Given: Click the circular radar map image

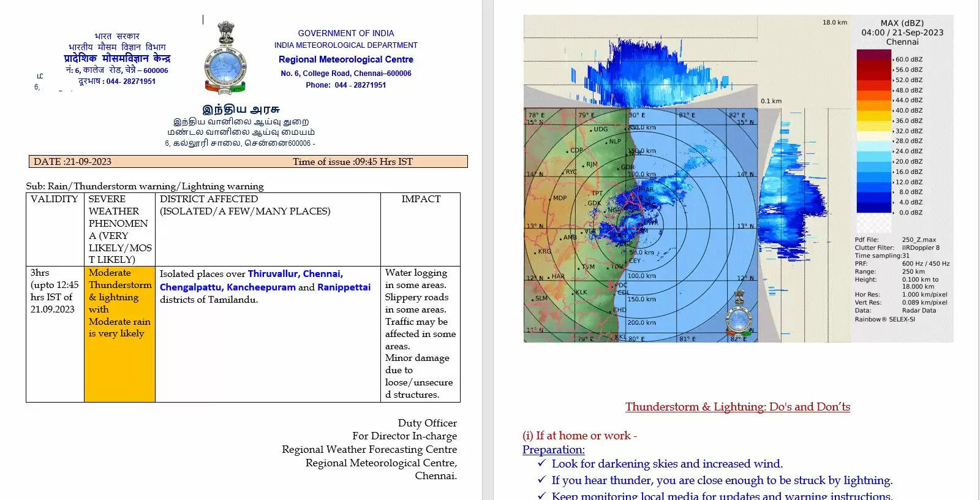Looking at the screenshot, I should (x=640, y=225).
